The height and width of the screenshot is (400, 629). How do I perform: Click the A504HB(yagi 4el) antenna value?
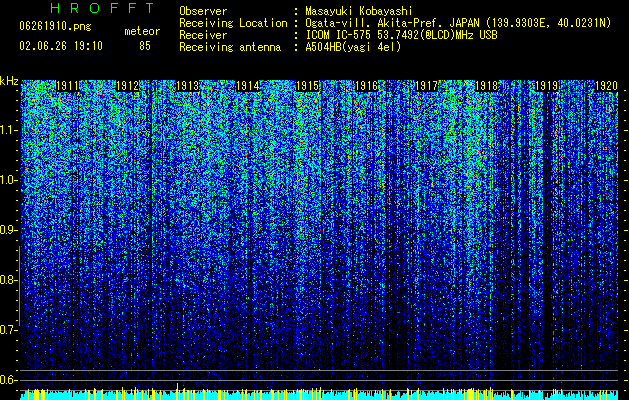(353, 47)
